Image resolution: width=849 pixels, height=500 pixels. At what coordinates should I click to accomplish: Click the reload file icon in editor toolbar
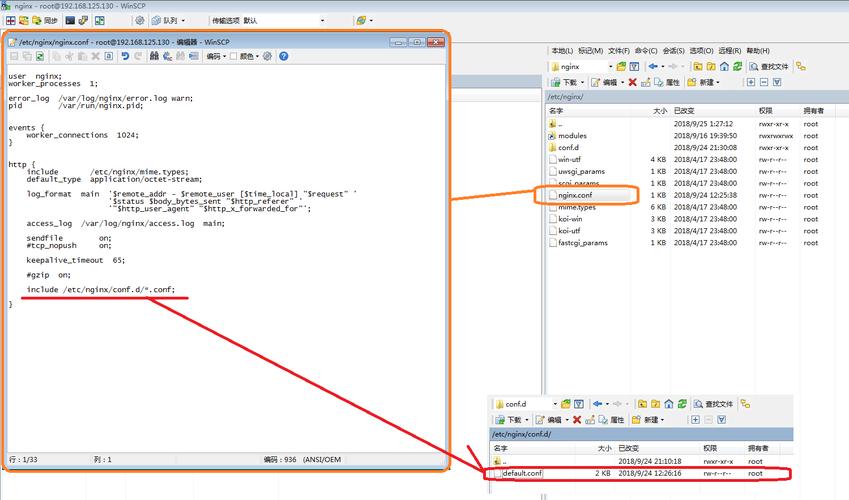pos(40,56)
